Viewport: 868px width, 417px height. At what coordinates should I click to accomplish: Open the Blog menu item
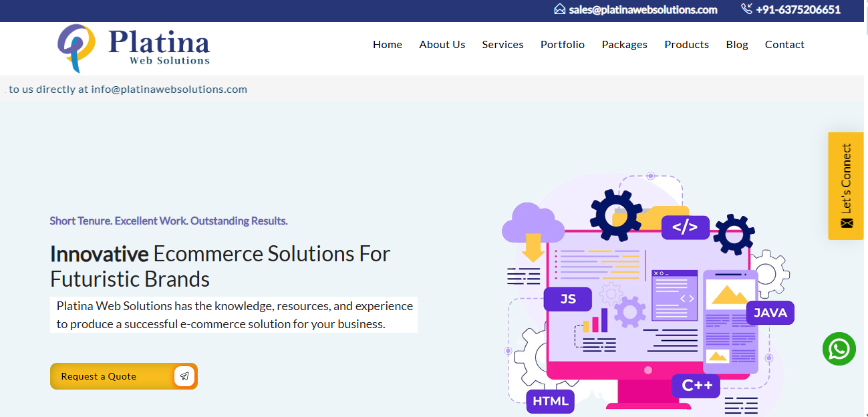737,45
